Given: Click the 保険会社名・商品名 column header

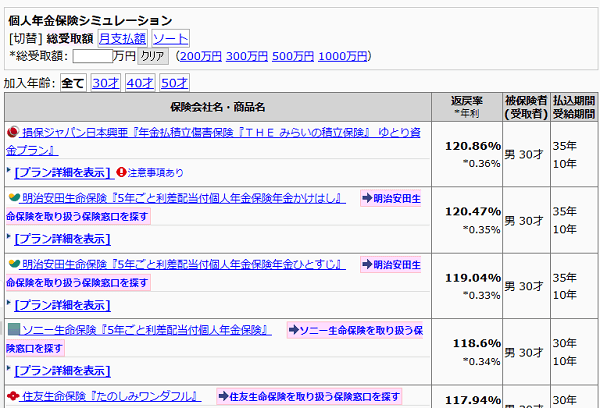Looking at the screenshot, I should [x=218, y=107].
